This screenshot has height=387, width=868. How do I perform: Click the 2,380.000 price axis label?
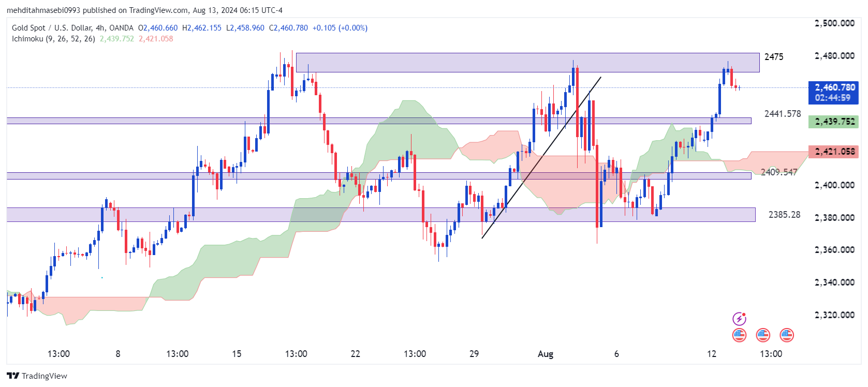[834, 218]
